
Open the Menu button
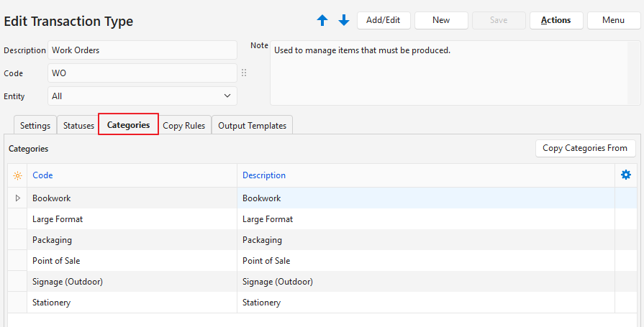pyautogui.click(x=613, y=20)
